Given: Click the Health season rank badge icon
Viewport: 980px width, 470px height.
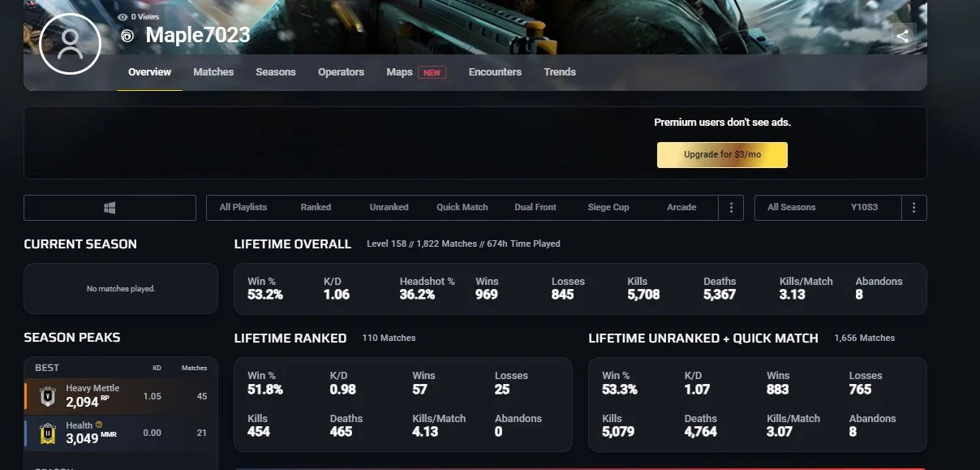Looking at the screenshot, I should point(47,433).
